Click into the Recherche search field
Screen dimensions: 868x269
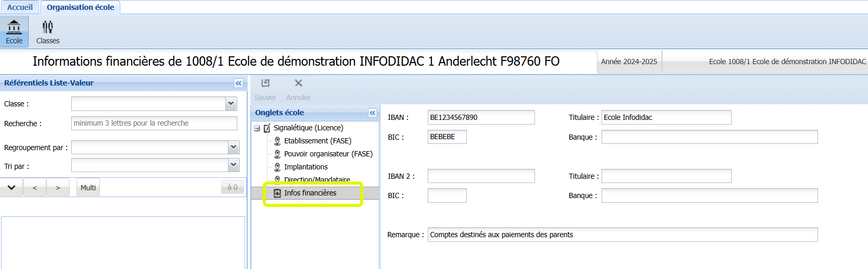[154, 123]
